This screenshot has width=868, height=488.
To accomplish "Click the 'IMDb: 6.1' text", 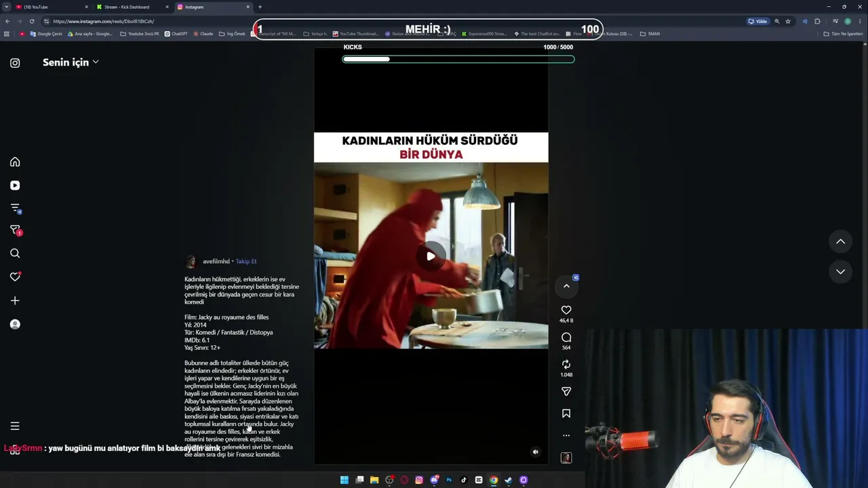I will (x=197, y=340).
